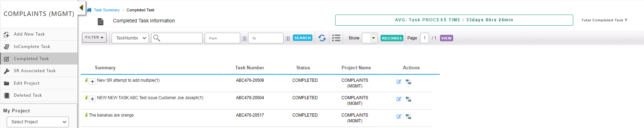Click task number ABC470-20504
Image resolution: width=644 pixels, height=128 pixels.
coord(250,98)
